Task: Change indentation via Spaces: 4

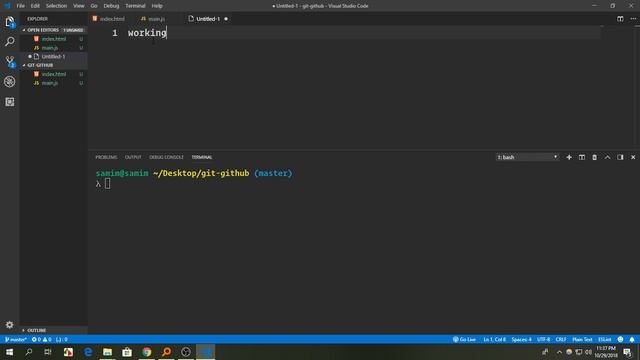Action: [521, 340]
